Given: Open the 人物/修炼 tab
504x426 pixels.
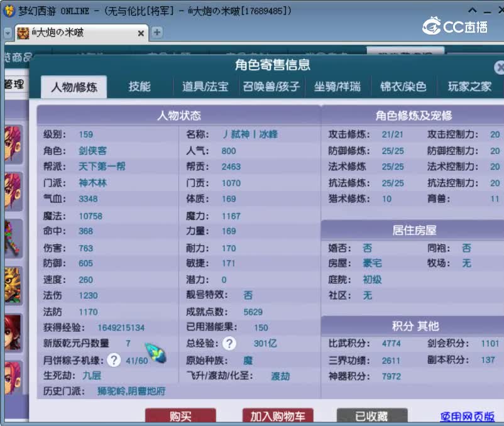Looking at the screenshot, I should pyautogui.click(x=74, y=87).
